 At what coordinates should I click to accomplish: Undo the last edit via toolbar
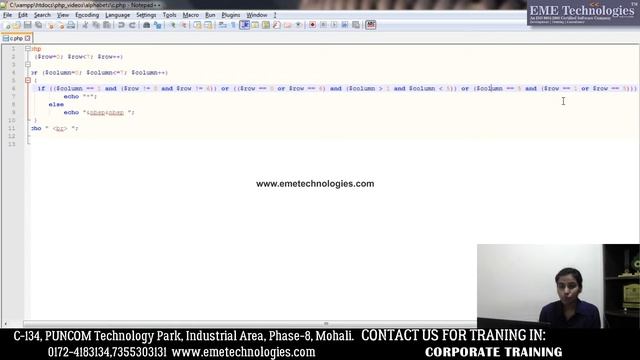click(x=121, y=25)
